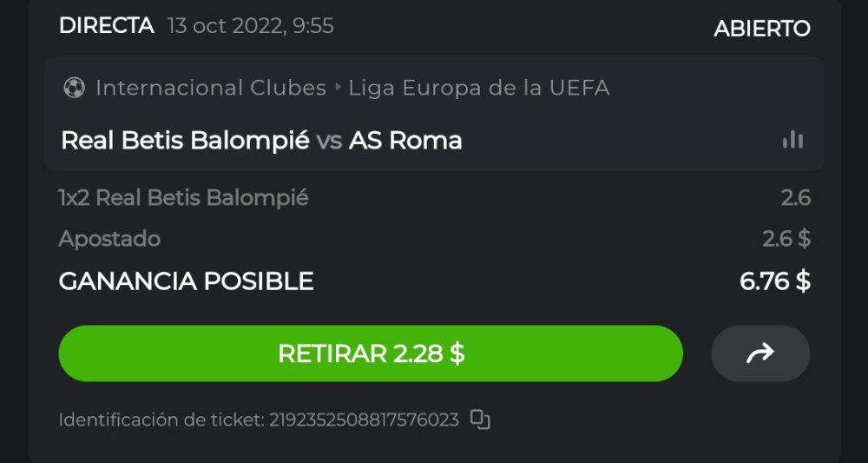Click the GANANCIA POSIBLE label
This screenshot has height=463, width=868.
coord(186,281)
